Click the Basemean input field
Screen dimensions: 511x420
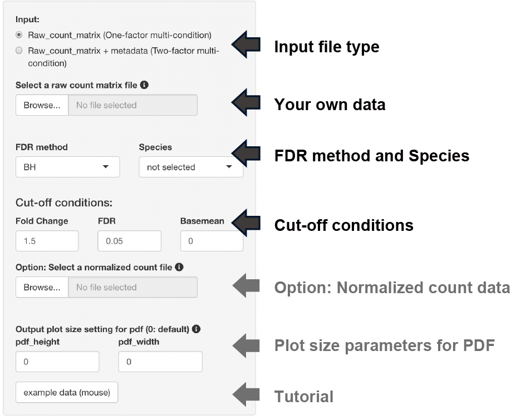(212, 241)
